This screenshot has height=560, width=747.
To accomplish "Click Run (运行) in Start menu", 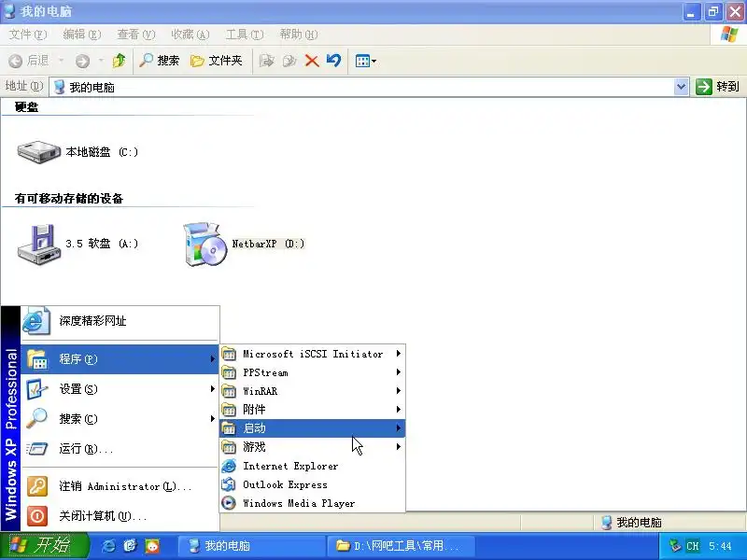I will coord(120,449).
